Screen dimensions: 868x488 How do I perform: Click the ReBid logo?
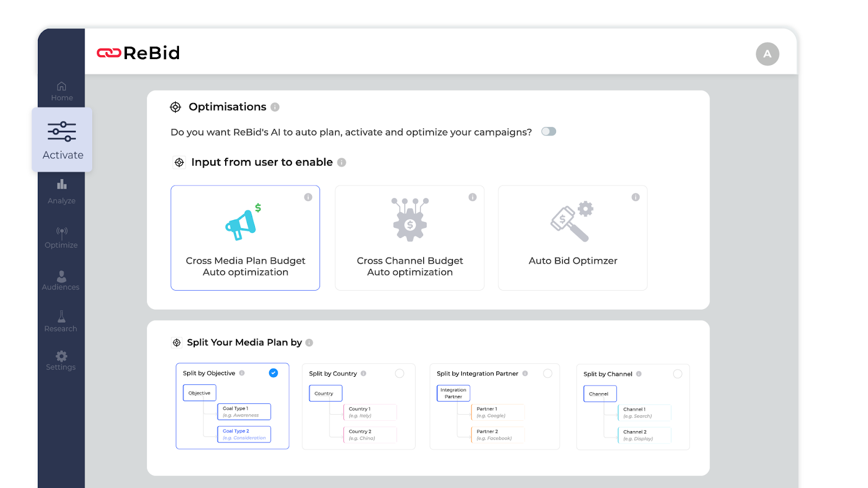coord(138,53)
